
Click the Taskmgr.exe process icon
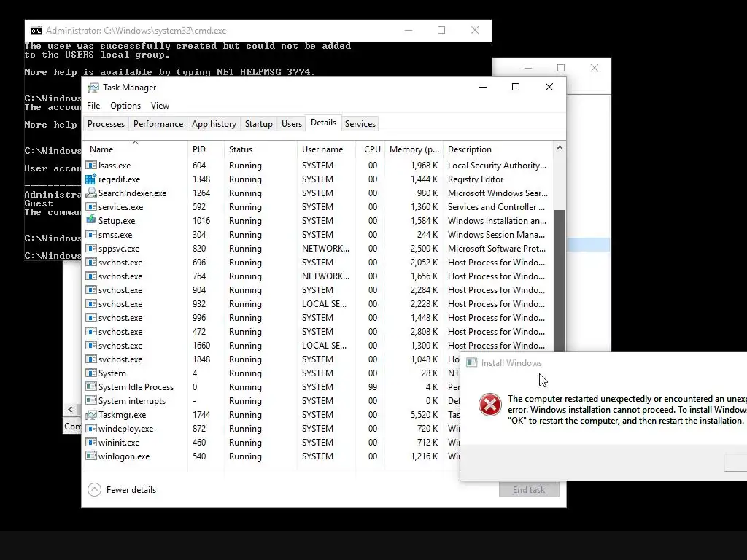coord(90,415)
